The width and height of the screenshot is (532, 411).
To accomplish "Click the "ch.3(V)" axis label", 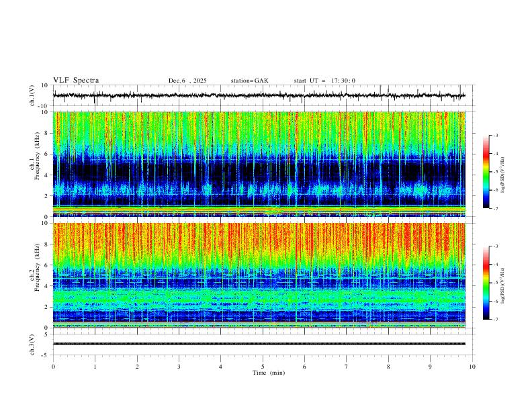I will [32, 345].
